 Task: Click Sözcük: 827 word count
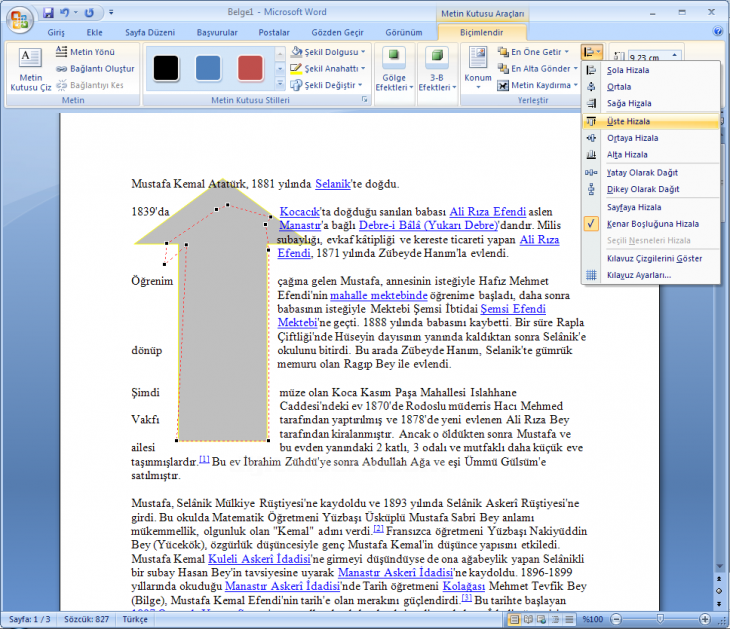(x=87, y=619)
